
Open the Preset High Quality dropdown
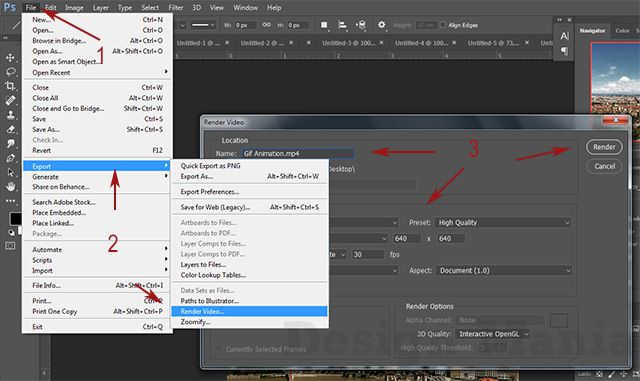[x=503, y=223]
